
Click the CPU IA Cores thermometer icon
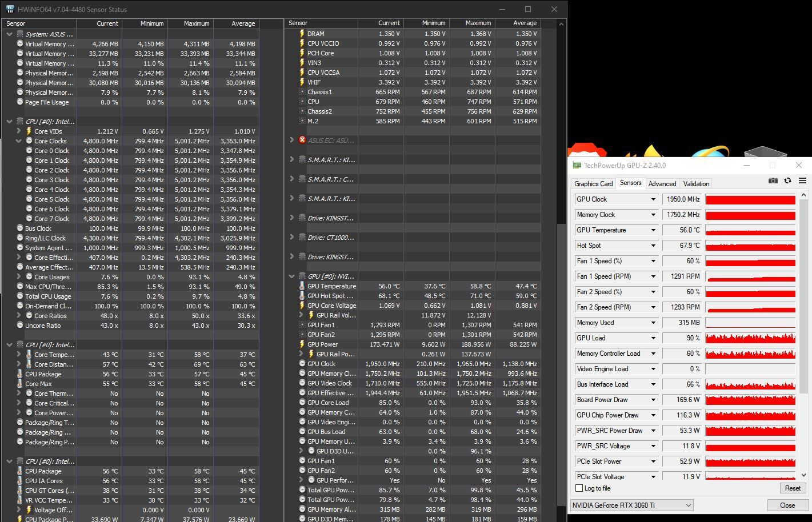(x=20, y=481)
